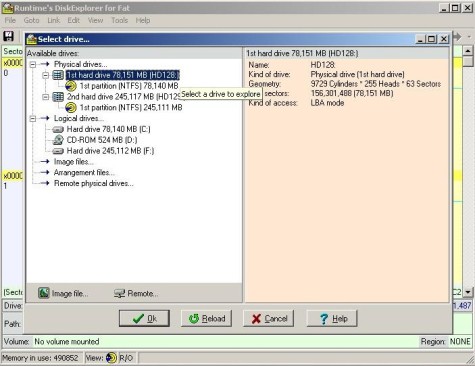Screen dimensions: 475x366
Task: Open the File menu
Action: pos(10,20)
